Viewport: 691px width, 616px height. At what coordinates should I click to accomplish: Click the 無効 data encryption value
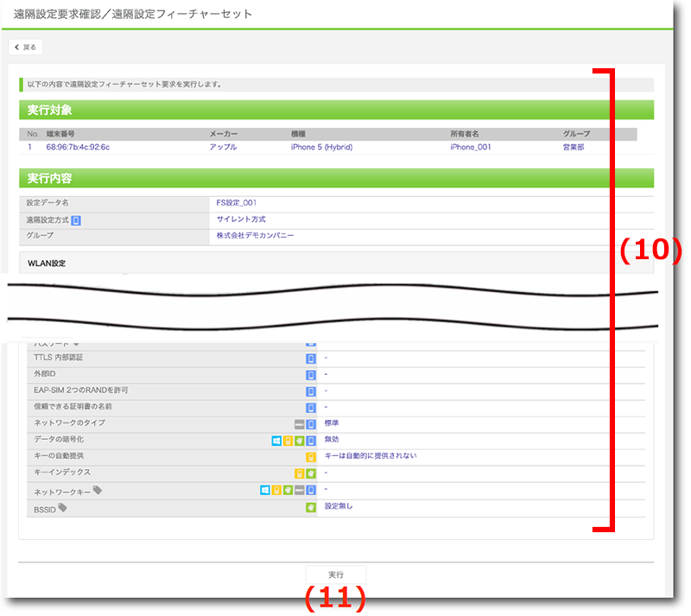click(332, 440)
